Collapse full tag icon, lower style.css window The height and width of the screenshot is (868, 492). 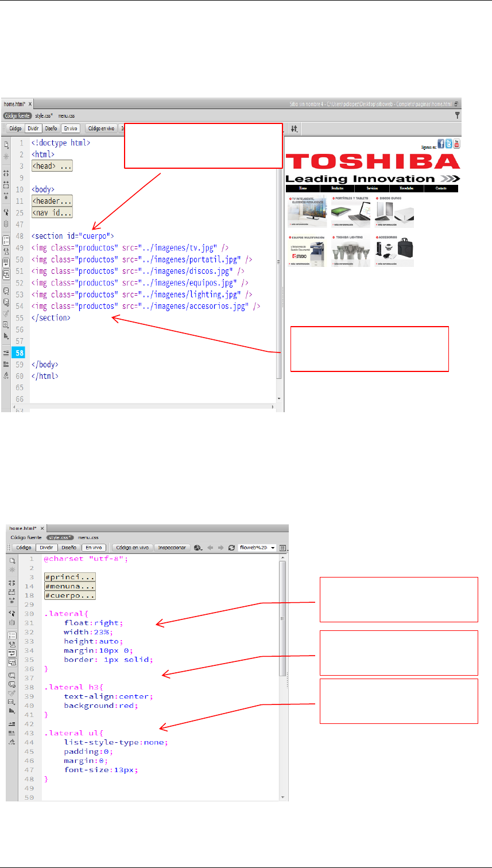(x=12, y=582)
